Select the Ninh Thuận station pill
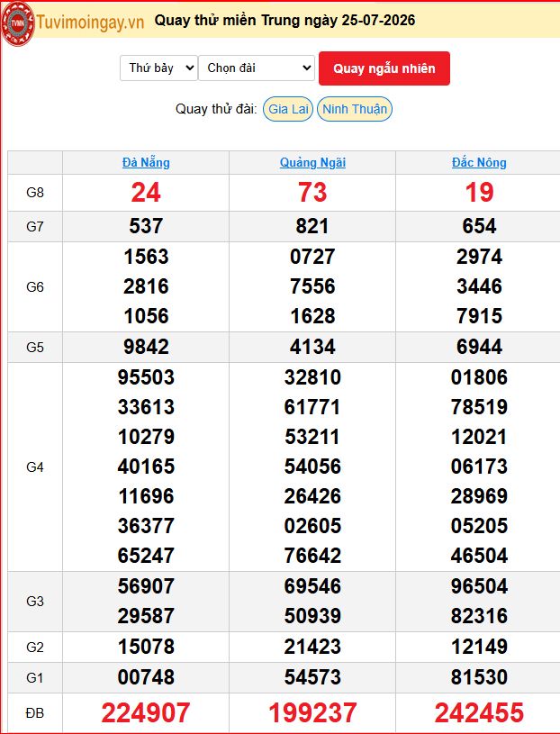Image resolution: width=560 pixels, height=734 pixels. (355, 109)
